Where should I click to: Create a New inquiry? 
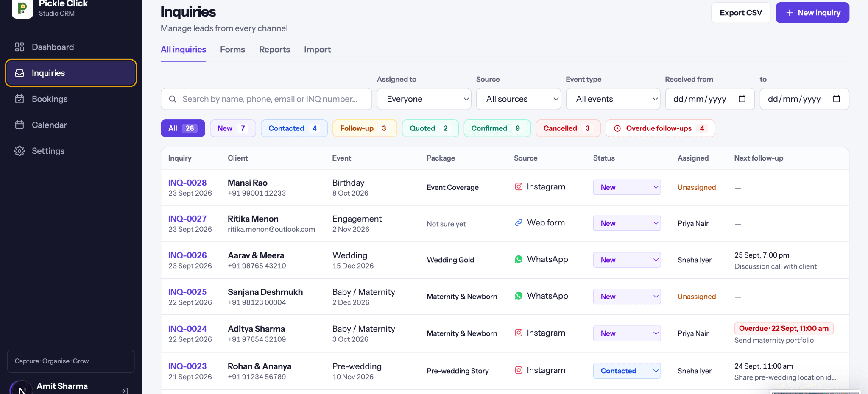tap(812, 13)
